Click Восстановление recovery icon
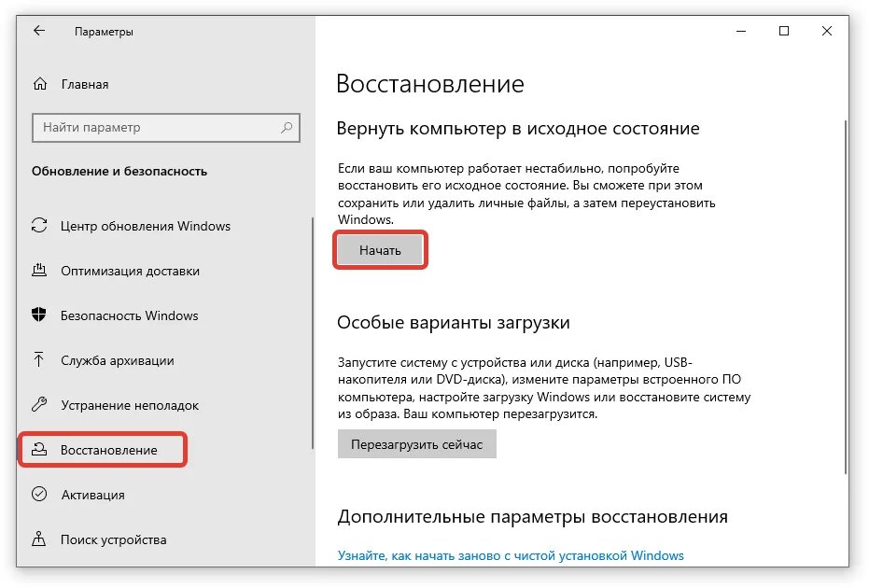Screen dimensions: 869x588 click(39, 450)
